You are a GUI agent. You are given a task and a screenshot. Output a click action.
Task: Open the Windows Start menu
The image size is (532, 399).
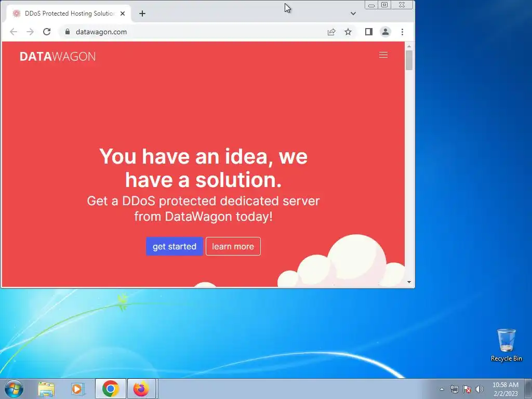point(14,389)
